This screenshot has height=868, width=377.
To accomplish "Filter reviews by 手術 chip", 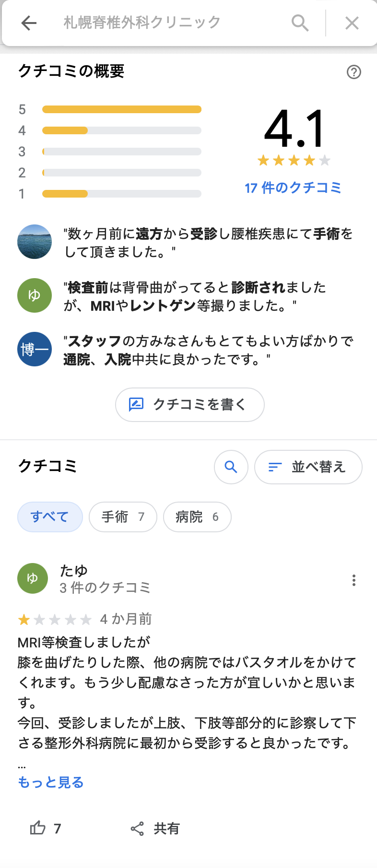I will [123, 517].
